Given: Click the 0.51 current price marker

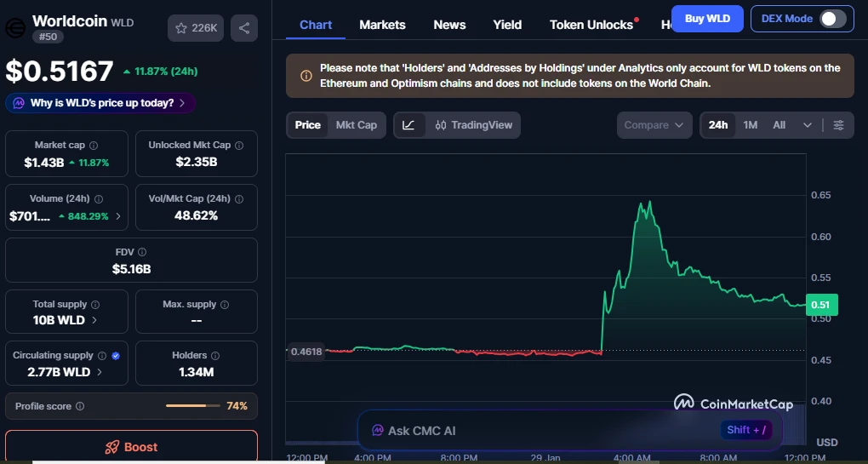Looking at the screenshot, I should coord(821,305).
